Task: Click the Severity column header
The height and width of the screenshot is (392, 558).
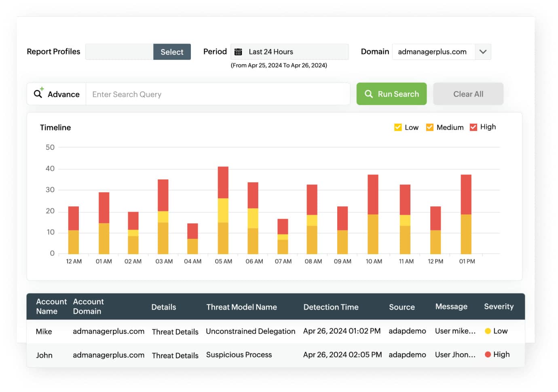Action: 499,307
